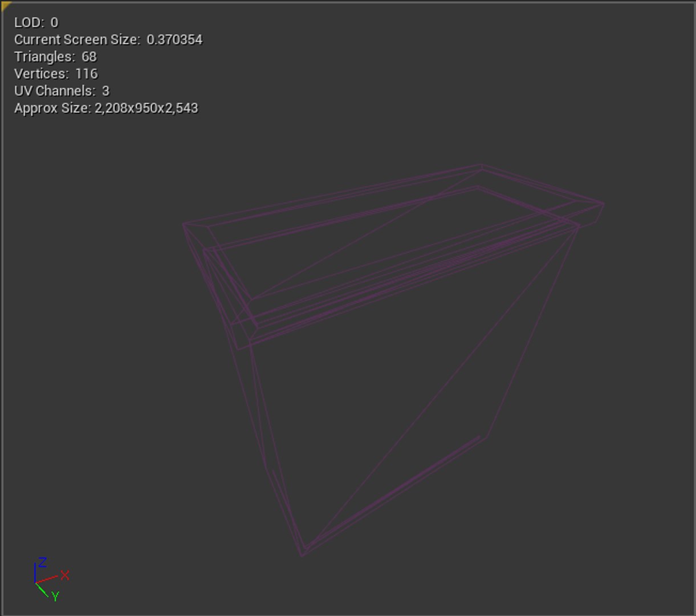The height and width of the screenshot is (616, 696).
Task: Select the Vertices: 116 statistic
Action: point(56,74)
